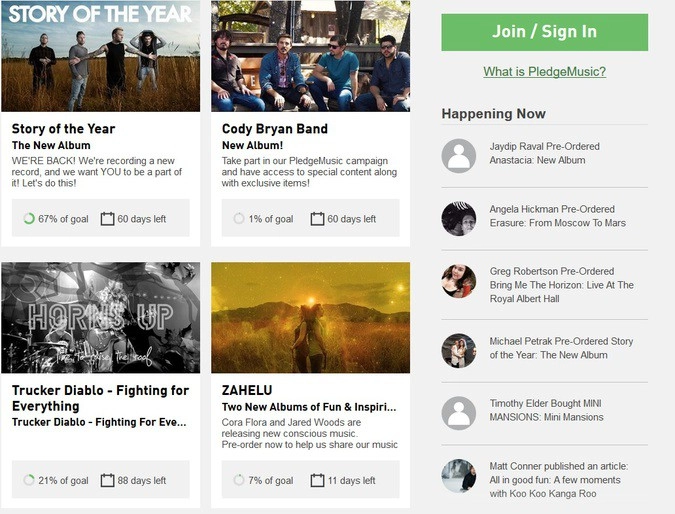This screenshot has width=675, height=514.
Task: Select Michael Petrak's avatar image
Action: click(458, 350)
